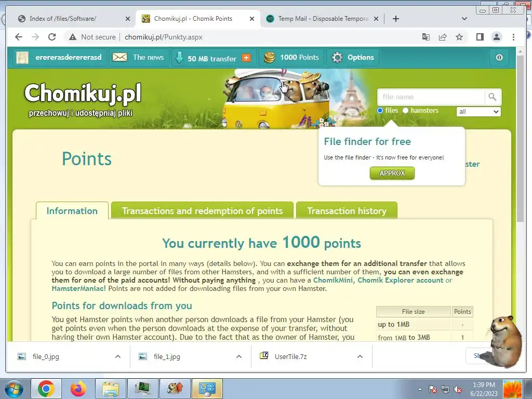
Task: Click the Options label
Action: click(x=361, y=57)
